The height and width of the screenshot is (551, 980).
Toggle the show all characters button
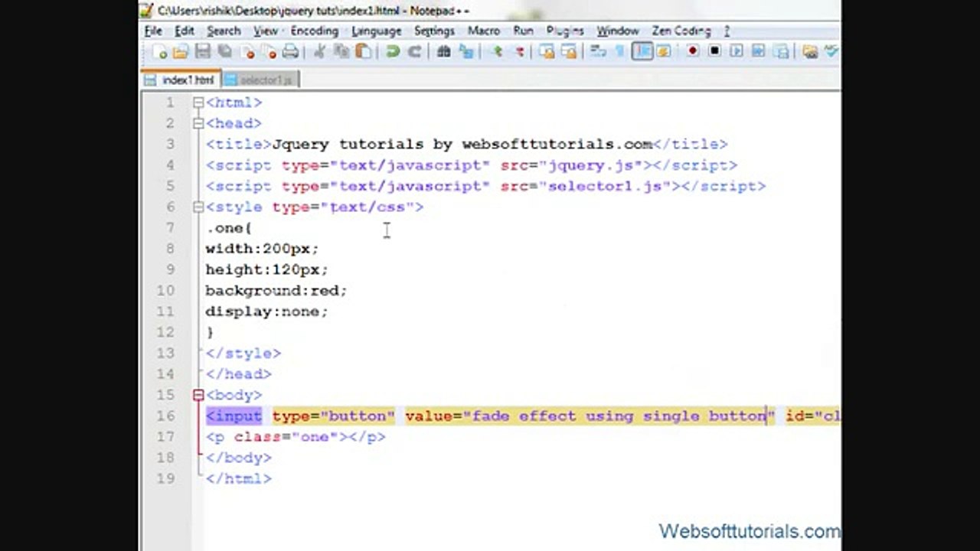click(x=620, y=52)
